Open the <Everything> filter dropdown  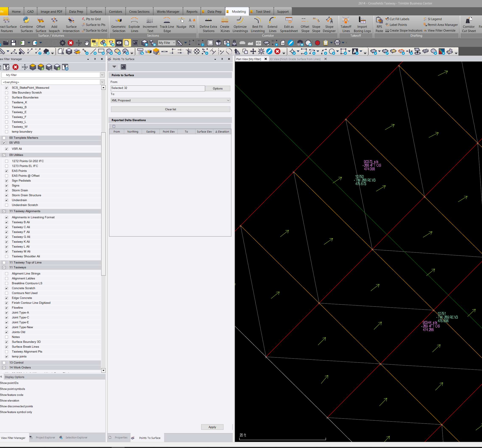tap(102, 82)
